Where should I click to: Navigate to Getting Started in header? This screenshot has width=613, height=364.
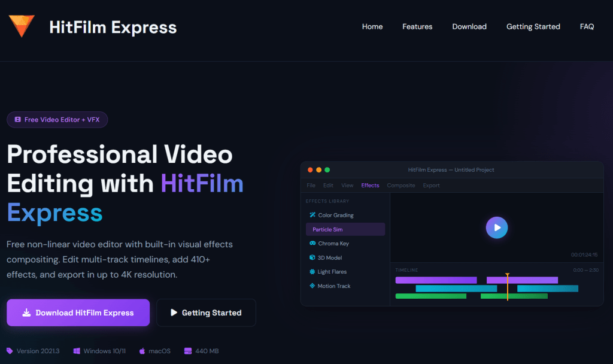tap(533, 26)
